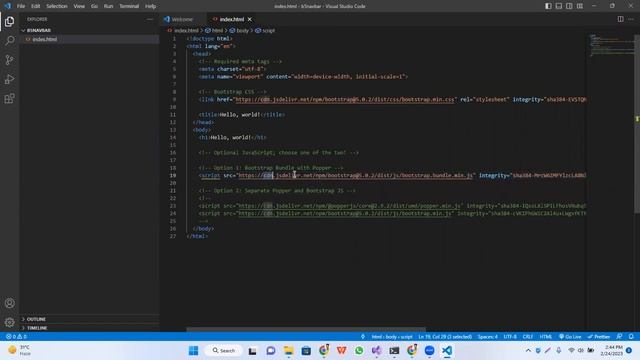Toggle secondary side bar layout icon
Image resolution: width=640 pixels, height=360 pixels.
(569, 6)
